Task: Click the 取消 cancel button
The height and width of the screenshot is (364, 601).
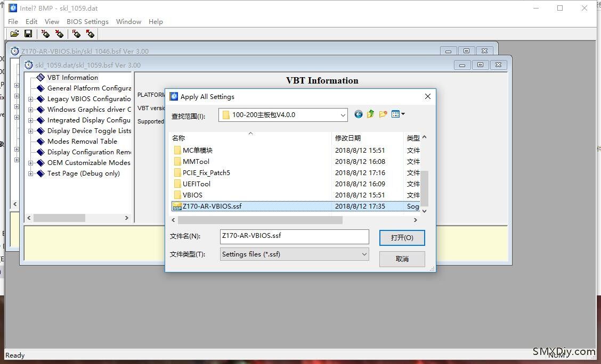Action: pyautogui.click(x=402, y=259)
